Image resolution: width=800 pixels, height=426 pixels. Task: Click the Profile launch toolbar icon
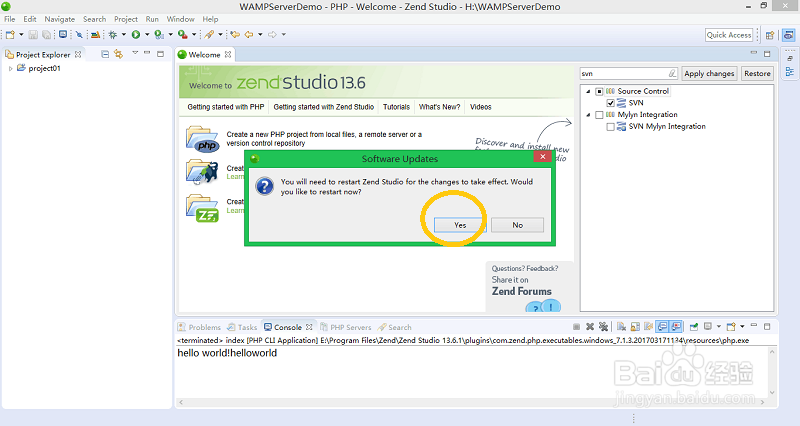point(159,35)
